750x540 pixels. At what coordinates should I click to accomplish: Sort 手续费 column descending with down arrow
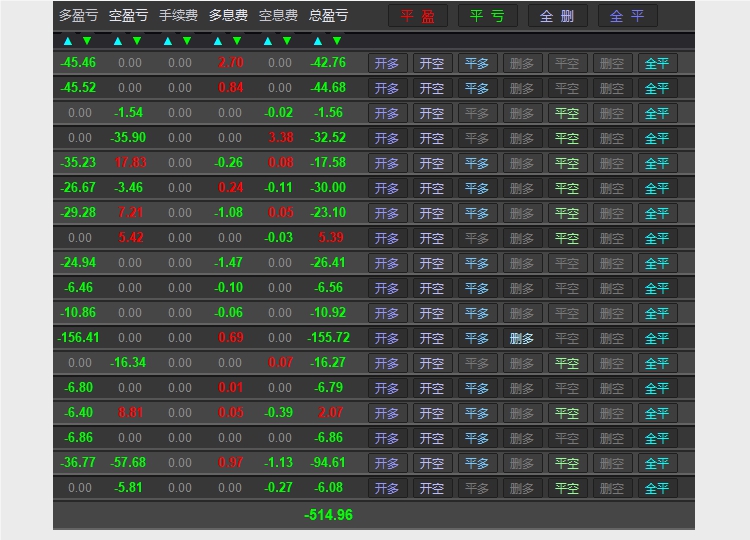pyautogui.click(x=187, y=41)
